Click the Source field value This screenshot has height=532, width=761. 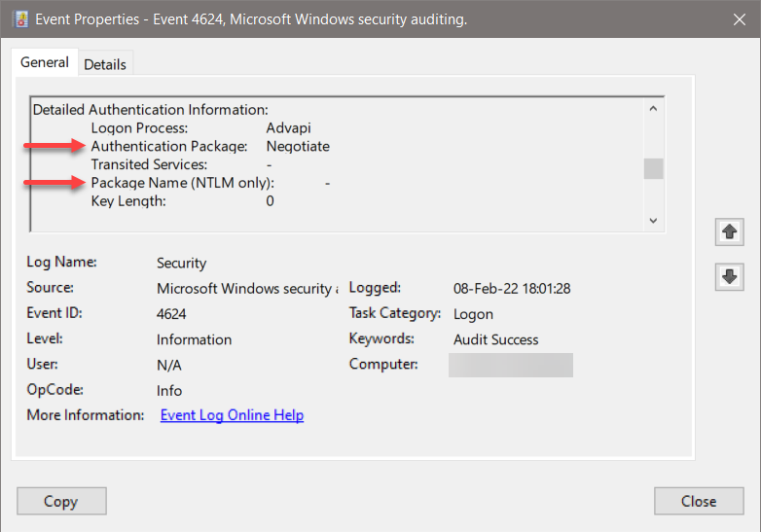(247, 288)
